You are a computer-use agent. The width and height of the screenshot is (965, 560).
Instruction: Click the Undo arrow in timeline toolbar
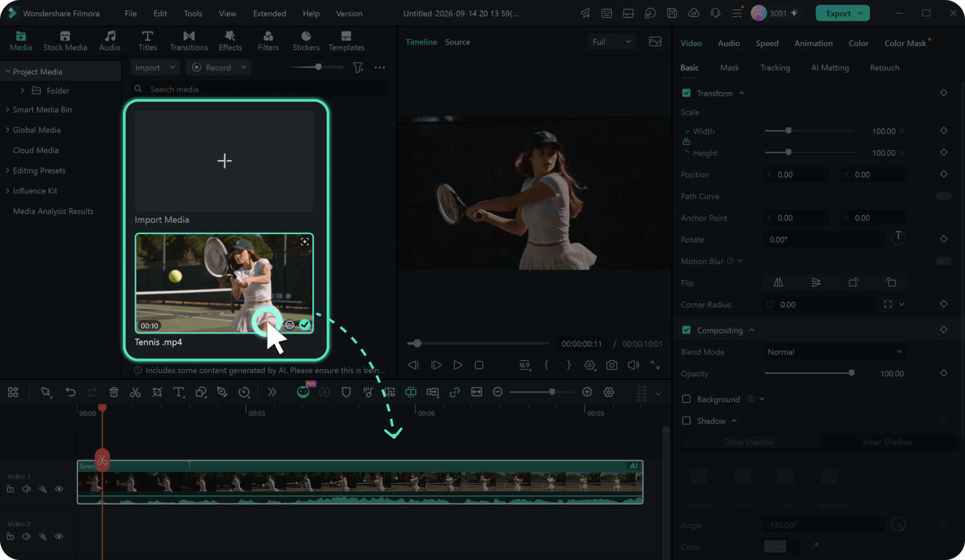(70, 392)
